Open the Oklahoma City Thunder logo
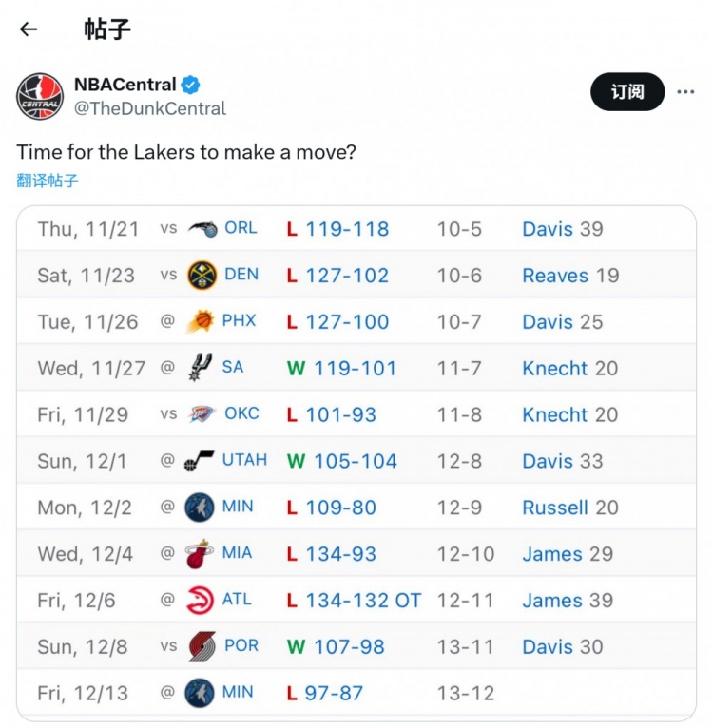Viewport: 713px width, 728px height. 201,414
